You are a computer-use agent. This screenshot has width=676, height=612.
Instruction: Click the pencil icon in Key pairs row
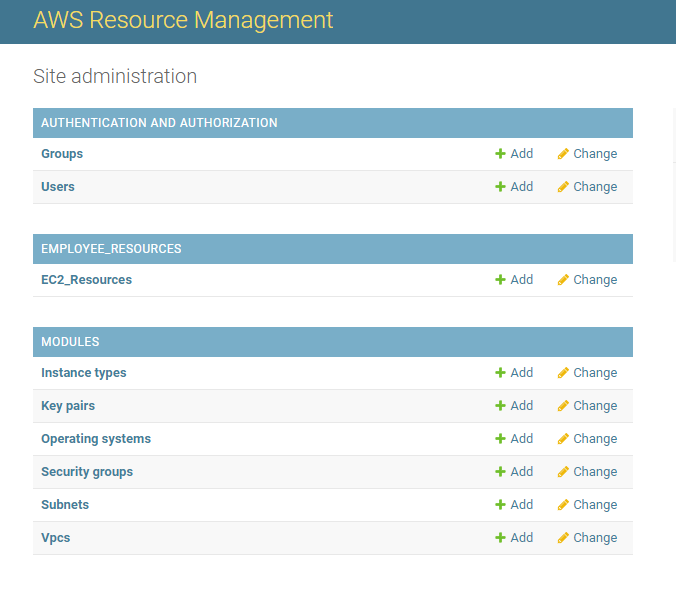563,406
